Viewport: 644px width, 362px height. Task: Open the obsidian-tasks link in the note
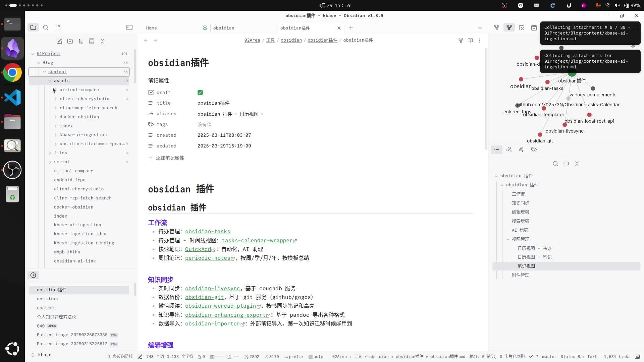208,231
